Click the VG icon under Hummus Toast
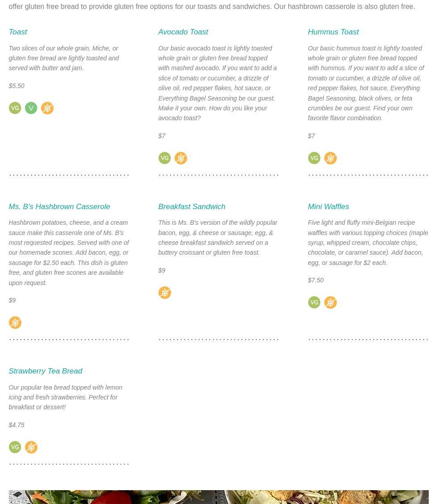The height and width of the screenshot is (504, 431). click(x=314, y=158)
